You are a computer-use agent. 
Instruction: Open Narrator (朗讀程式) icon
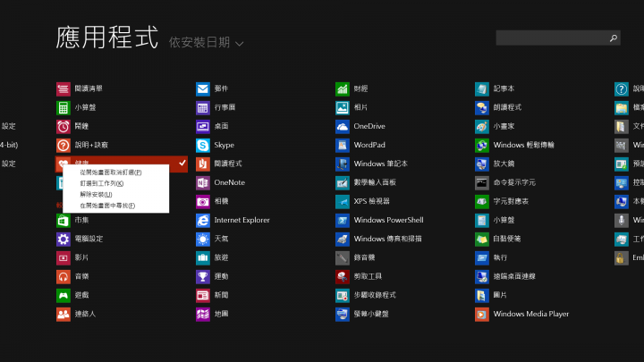482,107
